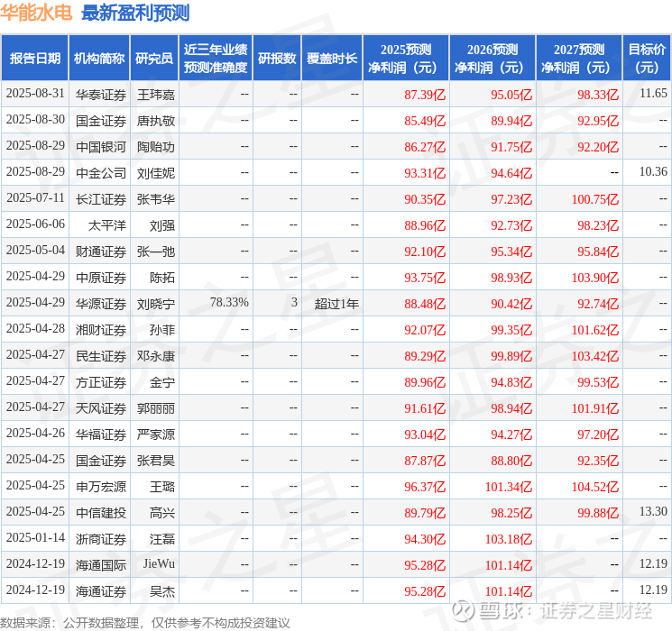The image size is (672, 631).
Task: Click the 104.52亿 forecast value
Action: point(595,487)
